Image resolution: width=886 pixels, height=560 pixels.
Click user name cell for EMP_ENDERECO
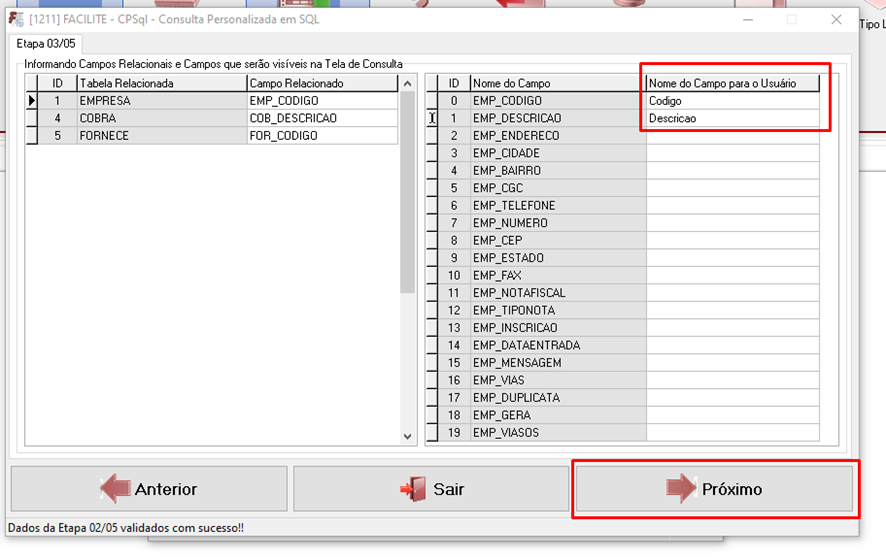(732, 136)
